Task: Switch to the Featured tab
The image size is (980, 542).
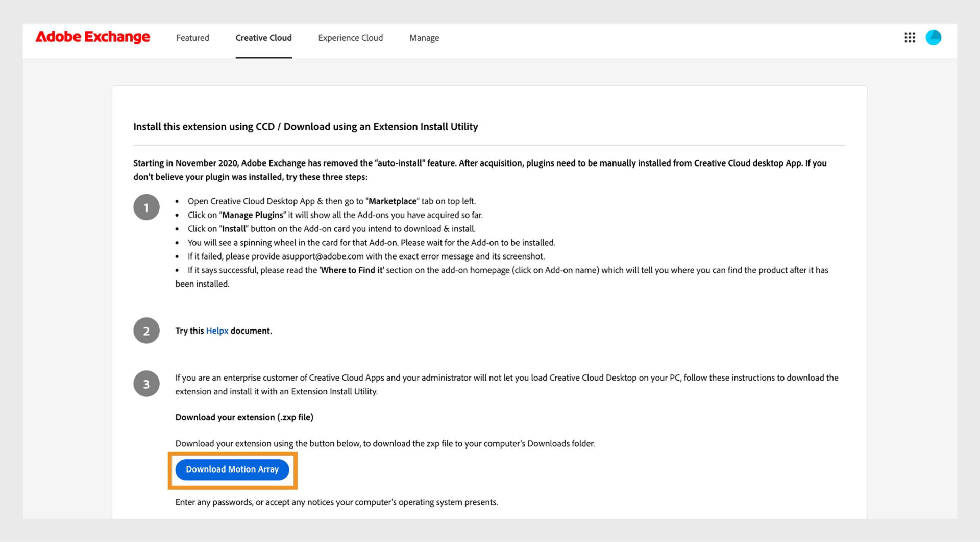Action: point(192,37)
